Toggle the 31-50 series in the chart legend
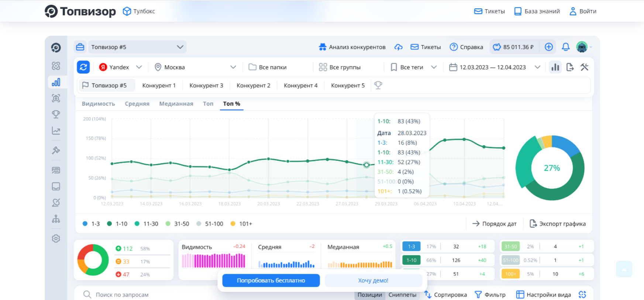Screen dimensions: 644x300 pyautogui.click(x=178, y=224)
